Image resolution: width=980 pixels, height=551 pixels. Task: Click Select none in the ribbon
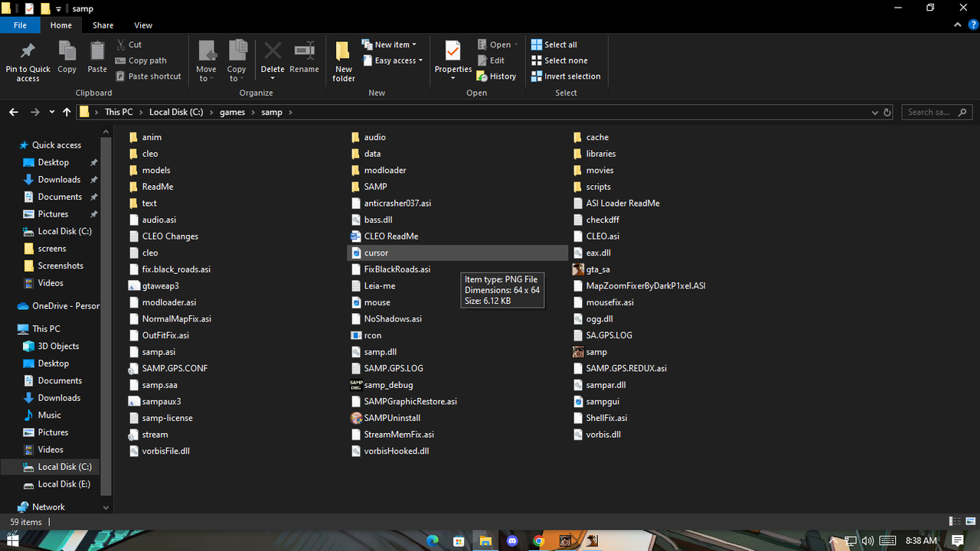click(560, 60)
